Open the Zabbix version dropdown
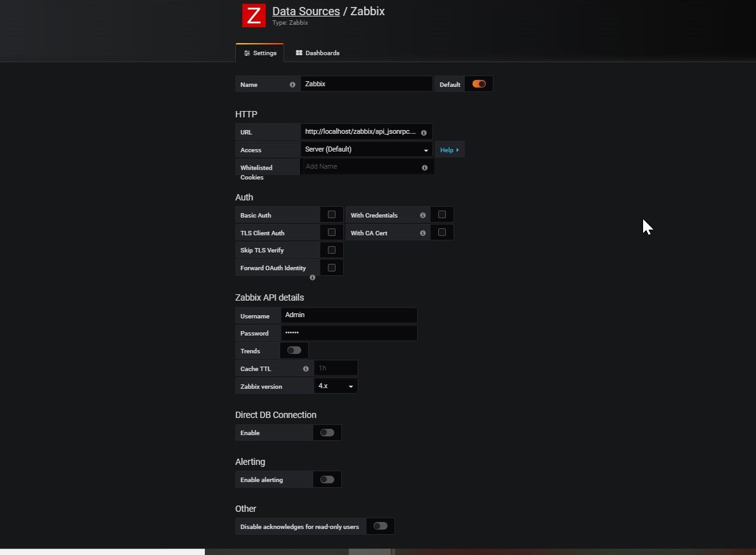The width and height of the screenshot is (756, 555). coord(336,386)
